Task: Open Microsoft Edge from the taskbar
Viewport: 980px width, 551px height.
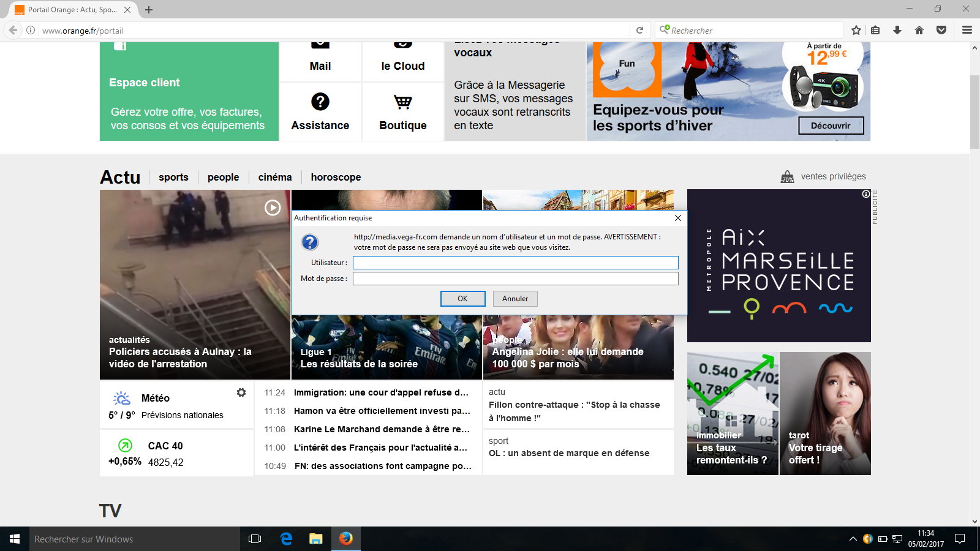Action: click(x=286, y=539)
